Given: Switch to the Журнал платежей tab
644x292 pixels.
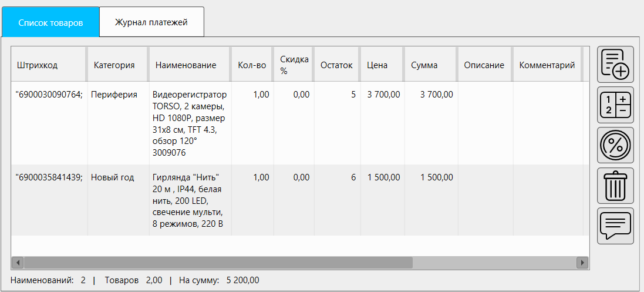Looking at the screenshot, I should [x=151, y=22].
